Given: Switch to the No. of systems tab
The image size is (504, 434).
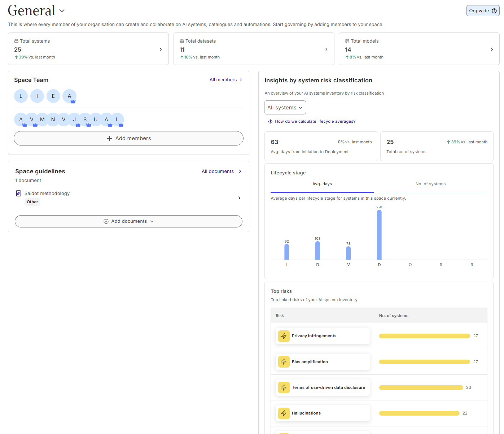Looking at the screenshot, I should point(430,184).
